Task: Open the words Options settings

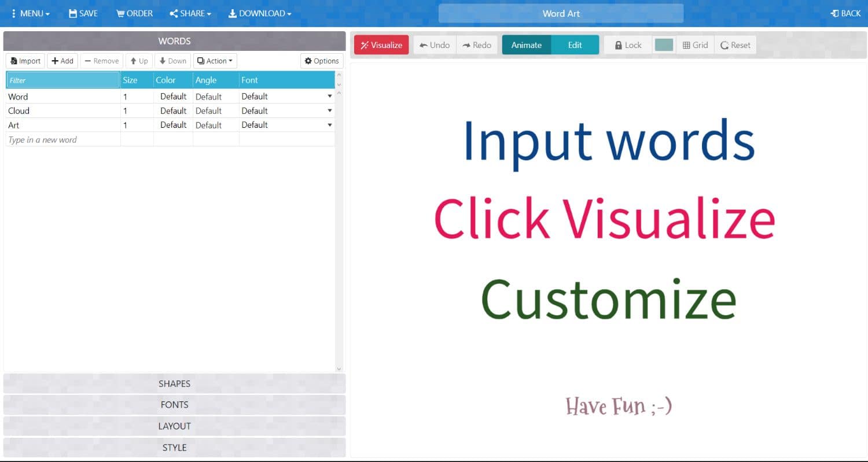Action: tap(322, 61)
